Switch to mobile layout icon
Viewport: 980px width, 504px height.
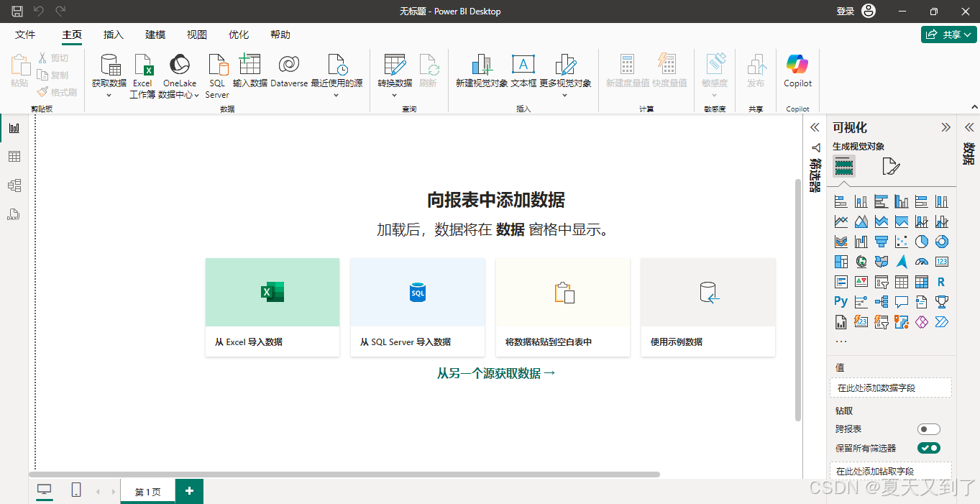75,490
